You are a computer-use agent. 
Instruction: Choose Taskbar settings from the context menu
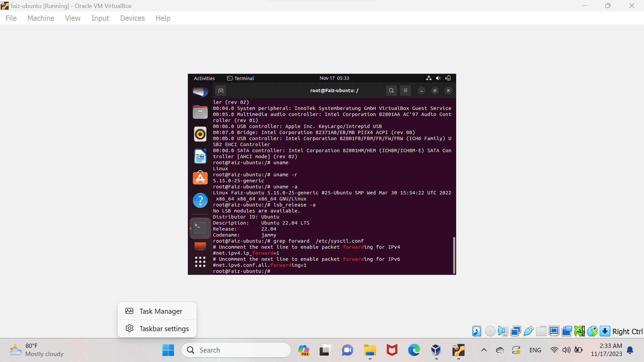(x=157, y=328)
